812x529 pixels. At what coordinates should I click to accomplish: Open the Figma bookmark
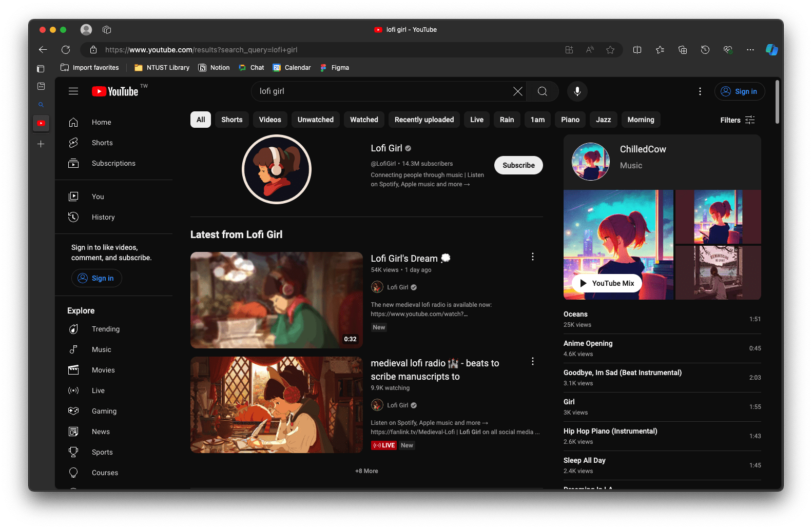[334, 68]
